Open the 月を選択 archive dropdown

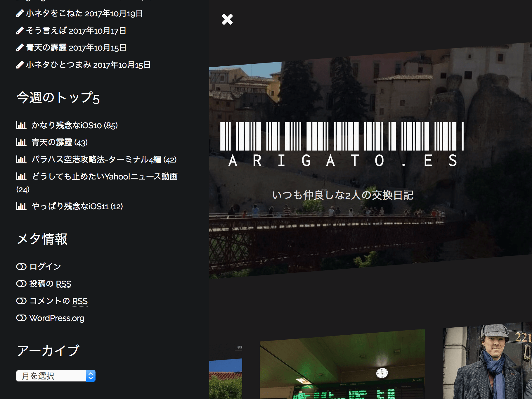coord(51,376)
